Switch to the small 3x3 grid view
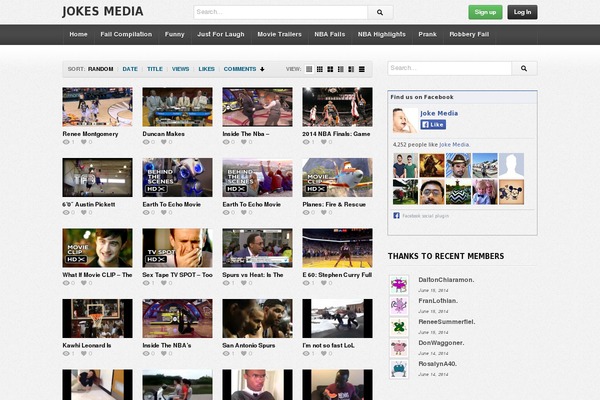 coord(320,69)
